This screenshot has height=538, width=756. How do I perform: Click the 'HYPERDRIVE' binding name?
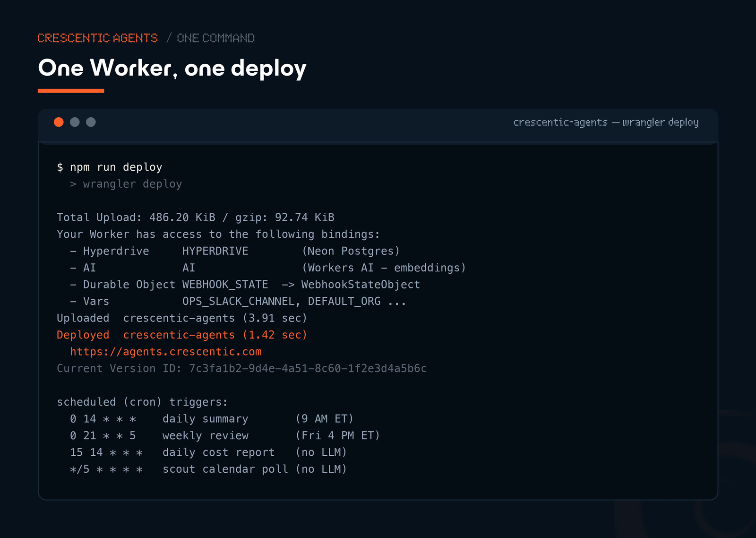[x=215, y=251]
